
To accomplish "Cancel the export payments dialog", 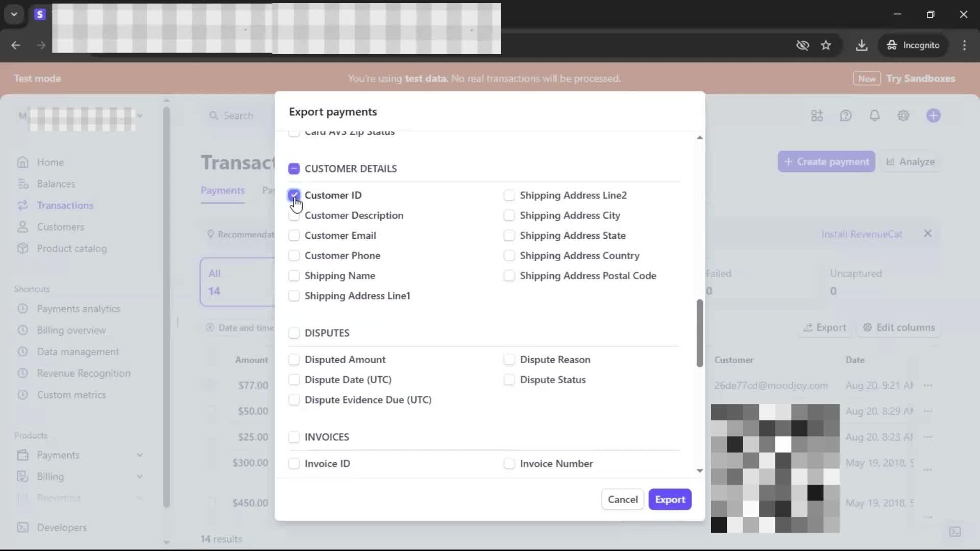I will click(622, 499).
